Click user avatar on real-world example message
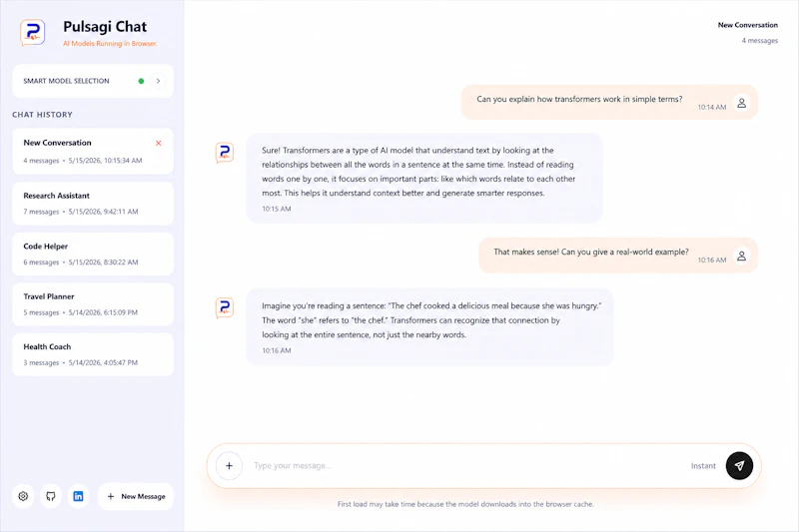Viewport: 799px width, 532px height. click(x=741, y=256)
